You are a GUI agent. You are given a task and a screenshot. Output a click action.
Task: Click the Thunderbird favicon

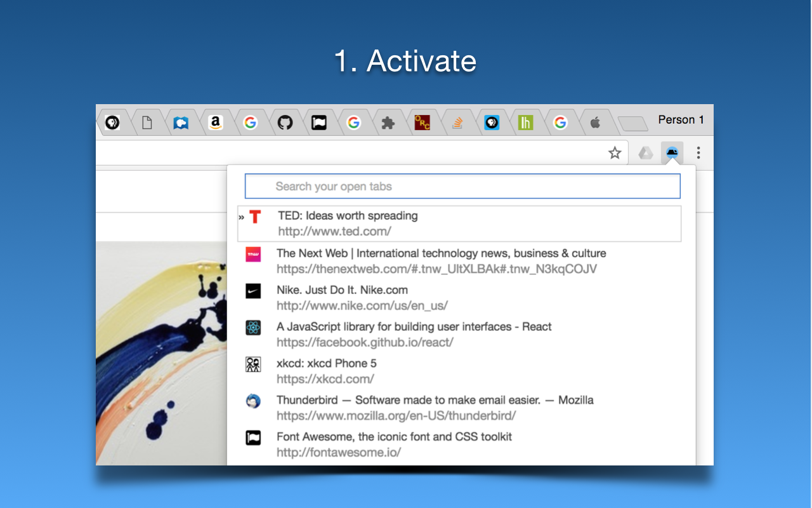click(253, 401)
